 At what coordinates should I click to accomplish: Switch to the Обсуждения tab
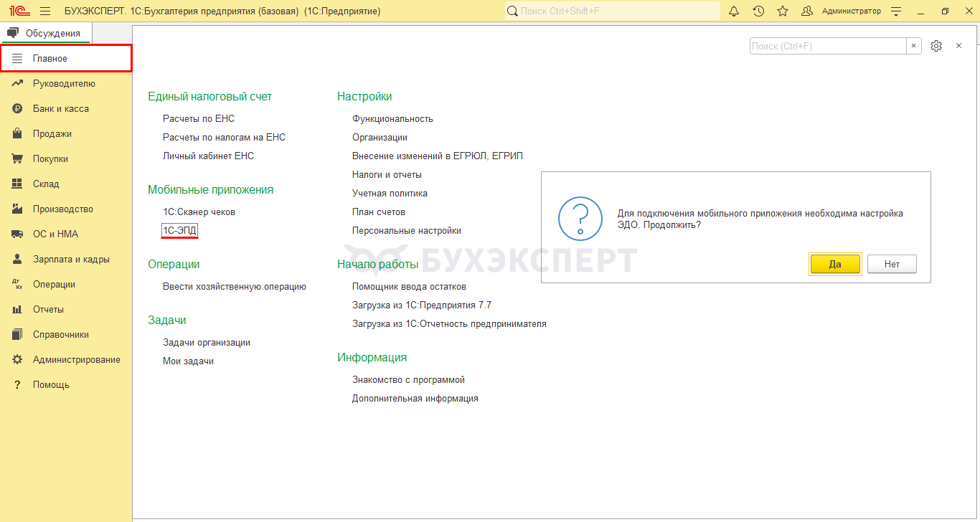46,33
